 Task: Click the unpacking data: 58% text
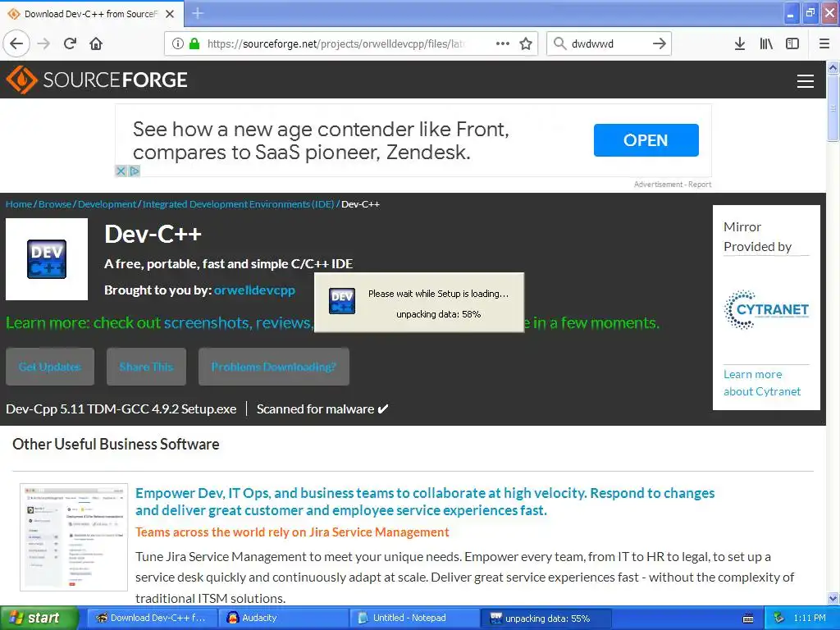point(438,314)
